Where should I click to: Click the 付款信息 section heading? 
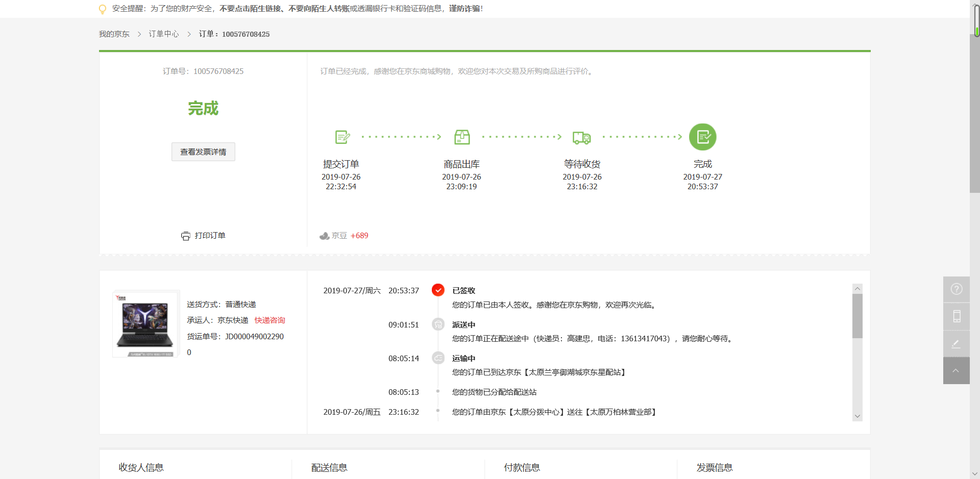(522, 467)
